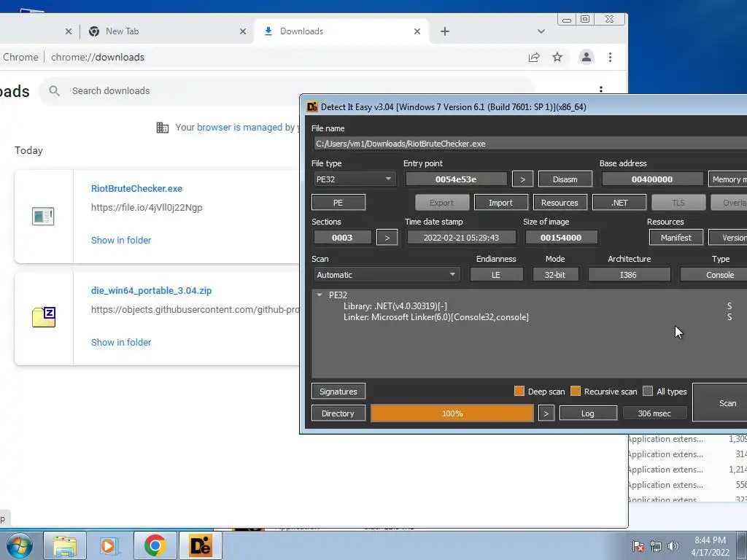Open the Import table button
This screenshot has width=747, height=560.
click(x=500, y=203)
